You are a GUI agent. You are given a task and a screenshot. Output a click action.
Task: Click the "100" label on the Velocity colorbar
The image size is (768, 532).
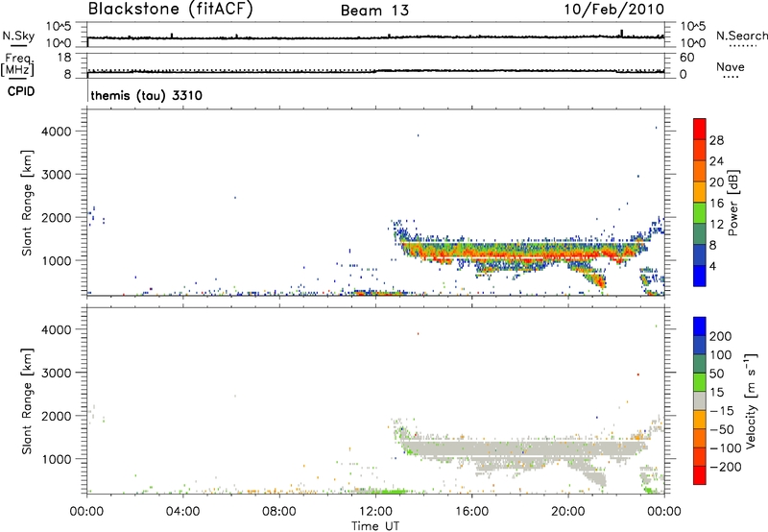(x=721, y=354)
